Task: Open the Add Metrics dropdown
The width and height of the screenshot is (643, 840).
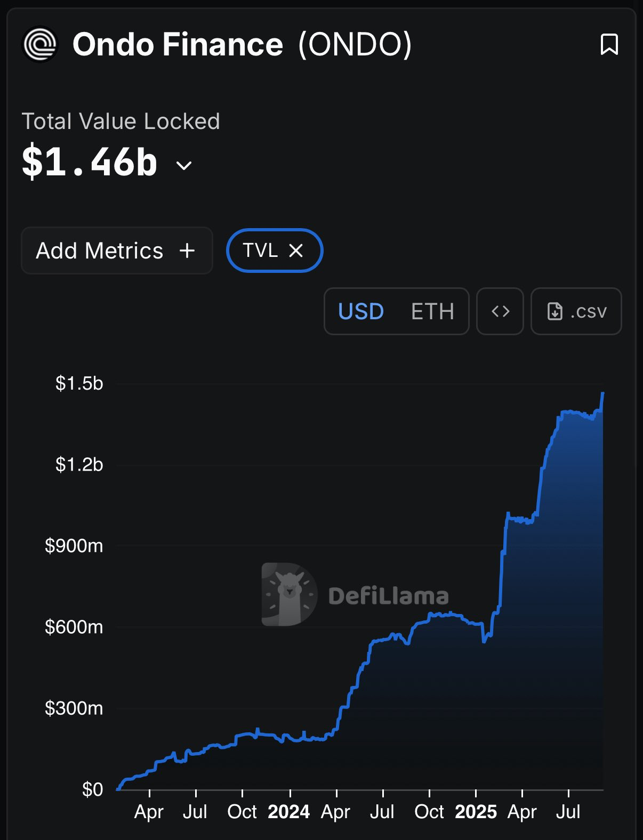Action: [x=117, y=251]
